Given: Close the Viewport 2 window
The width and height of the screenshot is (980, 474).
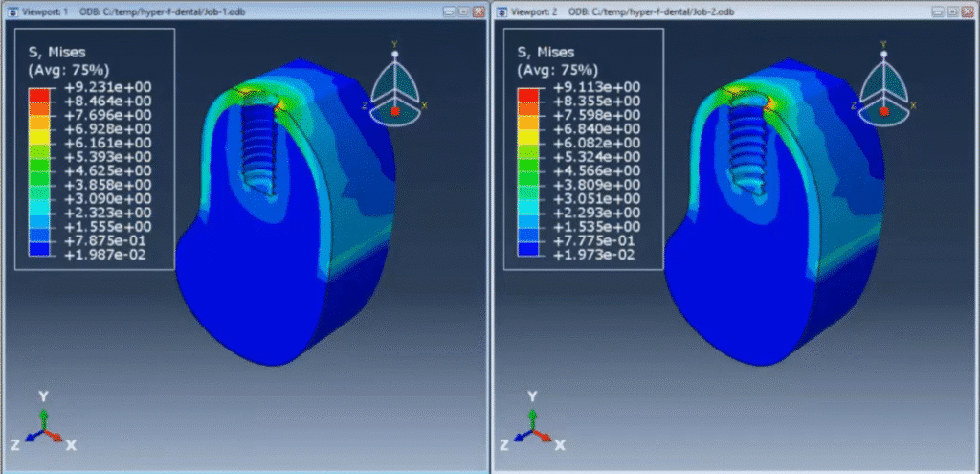Looking at the screenshot, I should 969,11.
